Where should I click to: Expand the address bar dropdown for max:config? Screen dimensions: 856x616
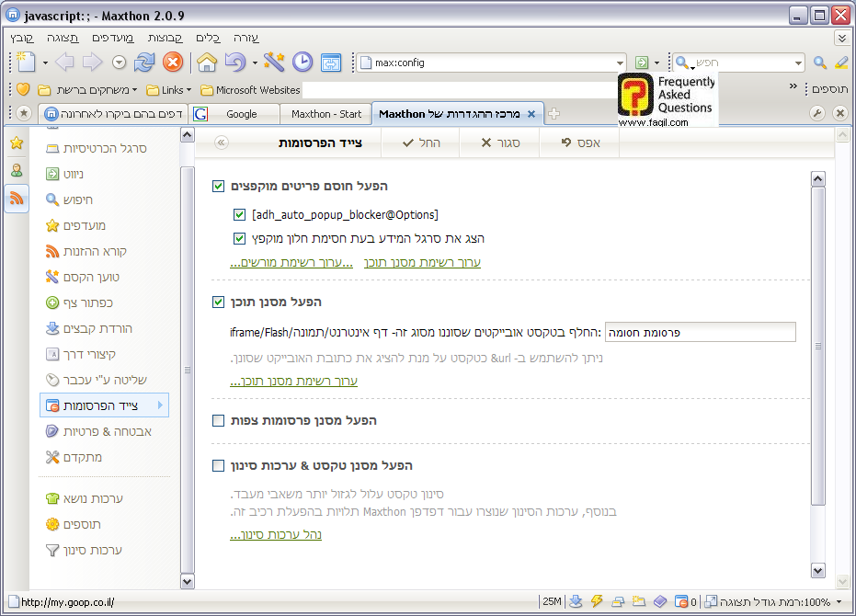[620, 63]
